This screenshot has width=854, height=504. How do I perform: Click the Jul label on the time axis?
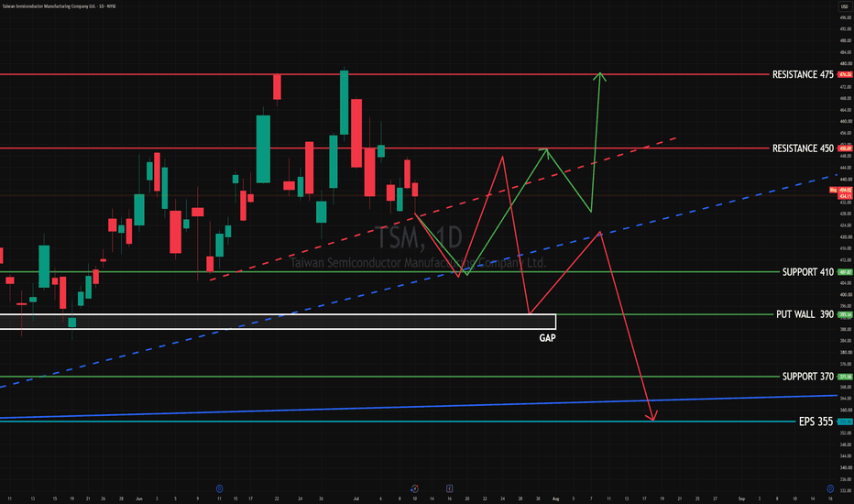pos(356,499)
